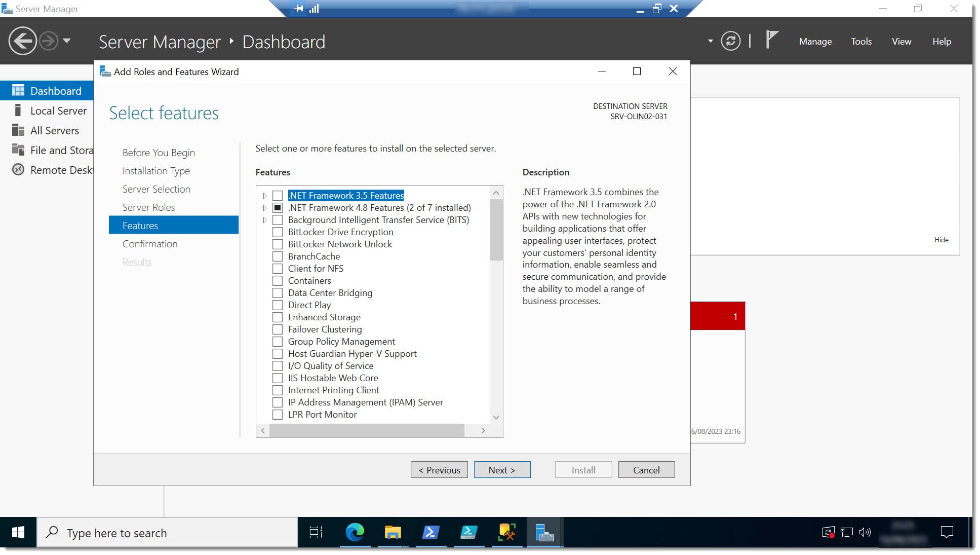
Task: Go to Confirmation step
Action: pyautogui.click(x=150, y=244)
